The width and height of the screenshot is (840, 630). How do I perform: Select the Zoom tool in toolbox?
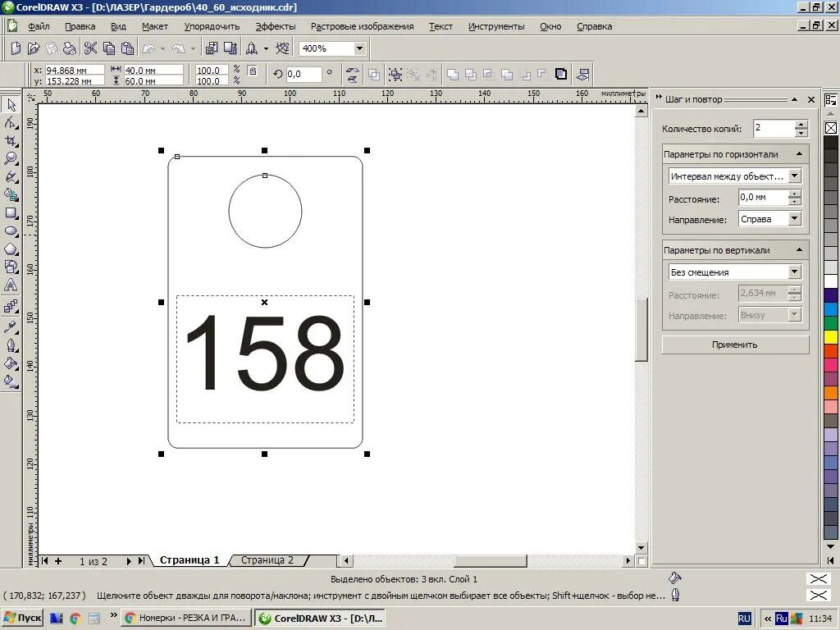coord(11,158)
